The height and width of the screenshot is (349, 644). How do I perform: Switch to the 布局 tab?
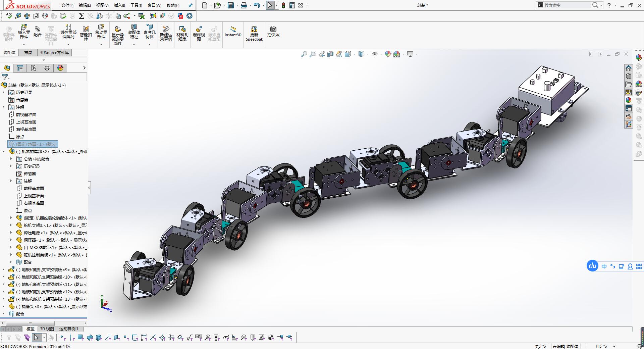pyautogui.click(x=28, y=53)
